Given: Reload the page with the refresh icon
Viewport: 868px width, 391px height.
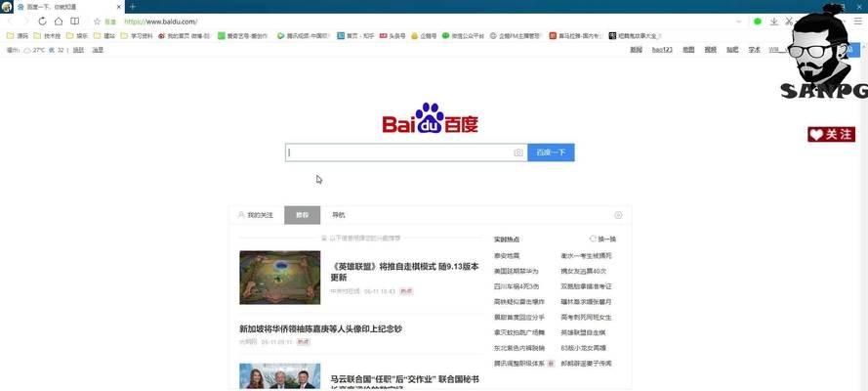Looking at the screenshot, I should tap(42, 22).
